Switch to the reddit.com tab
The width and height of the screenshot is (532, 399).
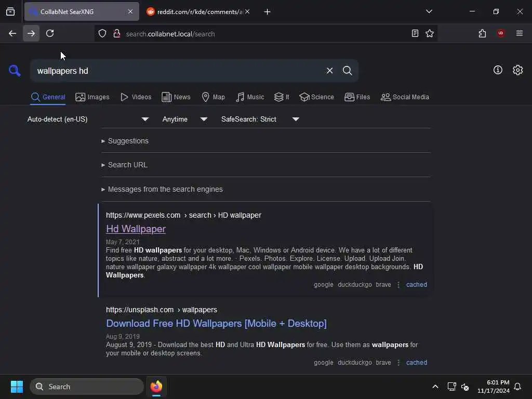pos(199,11)
